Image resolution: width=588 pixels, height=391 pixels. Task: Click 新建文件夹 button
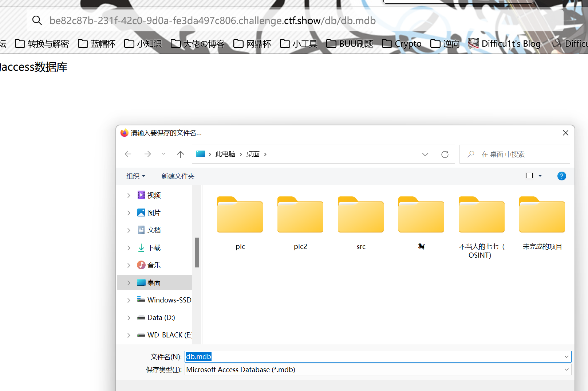click(x=178, y=176)
